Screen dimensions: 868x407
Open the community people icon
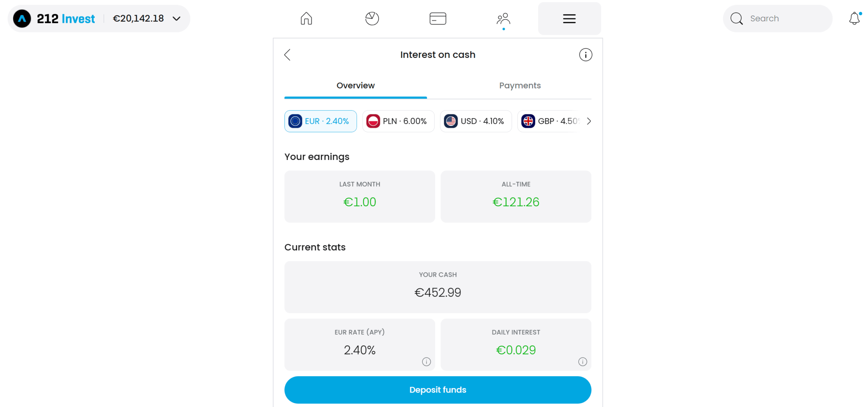[x=503, y=18]
